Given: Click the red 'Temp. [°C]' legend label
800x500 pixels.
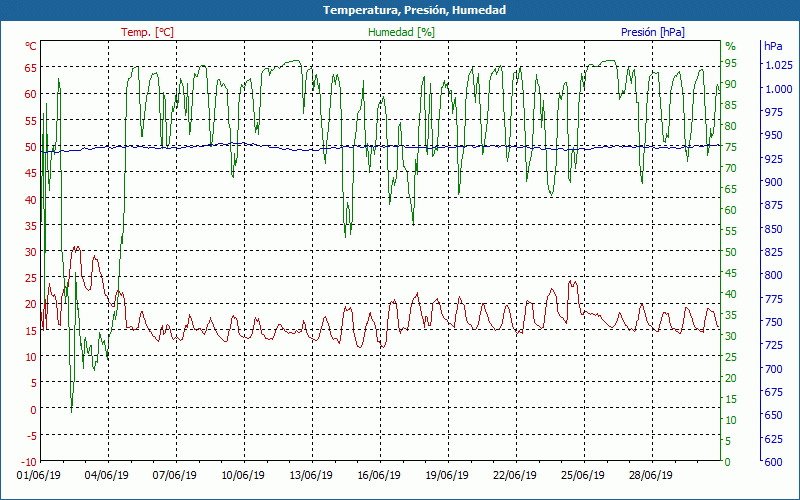Looking at the screenshot, I should click(x=147, y=32).
